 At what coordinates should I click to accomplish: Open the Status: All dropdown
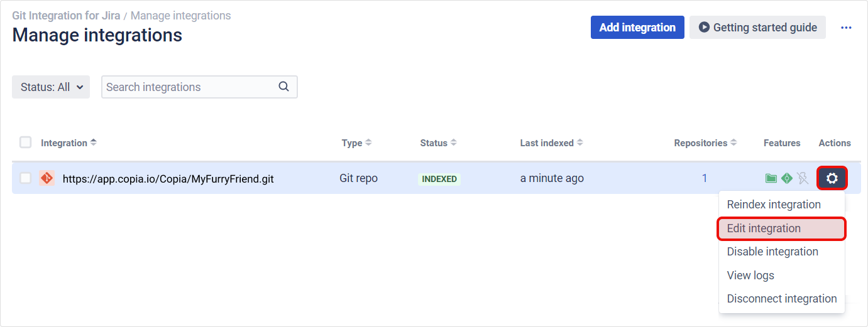pos(51,87)
